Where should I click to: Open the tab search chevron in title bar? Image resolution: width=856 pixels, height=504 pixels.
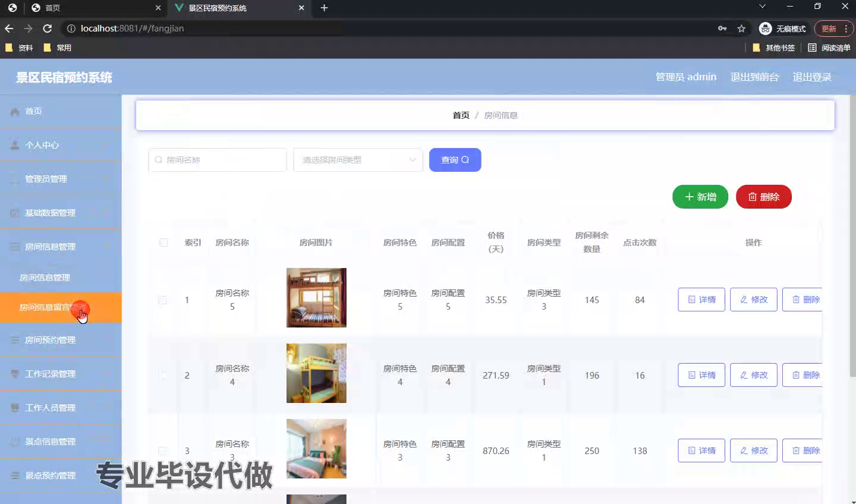pyautogui.click(x=763, y=7)
